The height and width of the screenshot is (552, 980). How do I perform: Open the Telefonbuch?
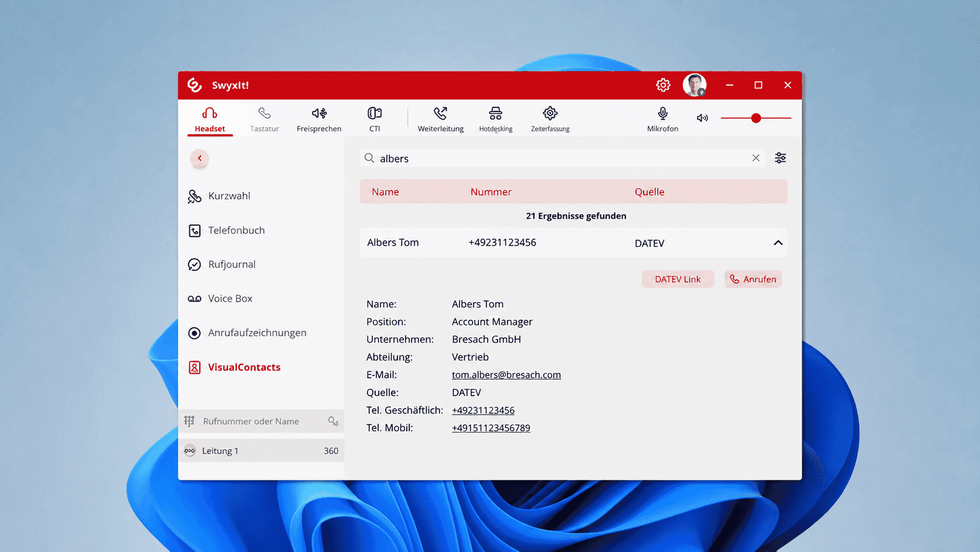(226, 231)
